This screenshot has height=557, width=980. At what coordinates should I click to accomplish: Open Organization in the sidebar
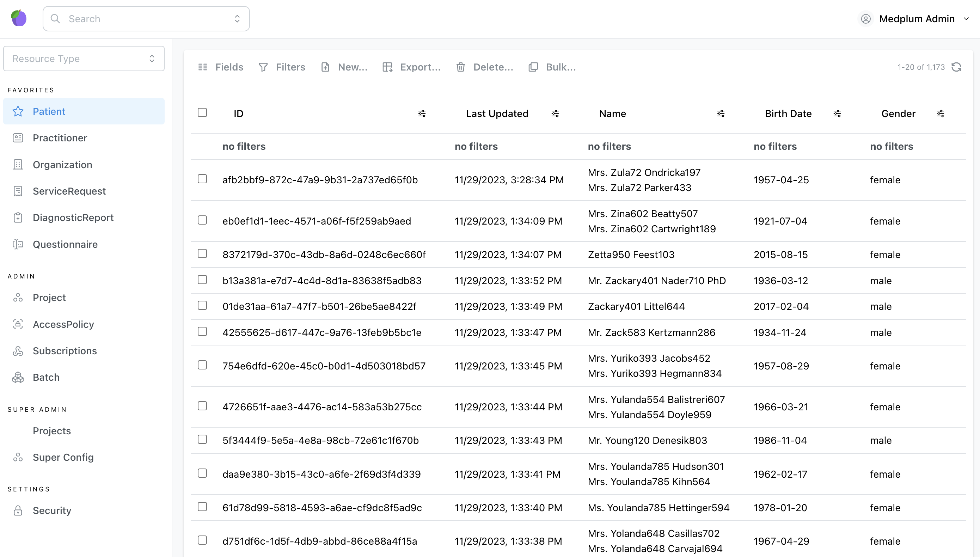[84, 165]
